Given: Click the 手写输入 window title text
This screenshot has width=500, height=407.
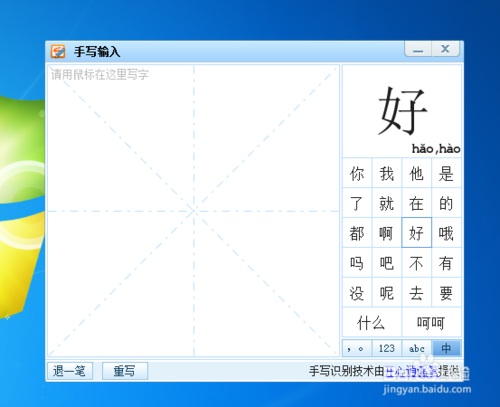Looking at the screenshot, I should click(x=97, y=52).
